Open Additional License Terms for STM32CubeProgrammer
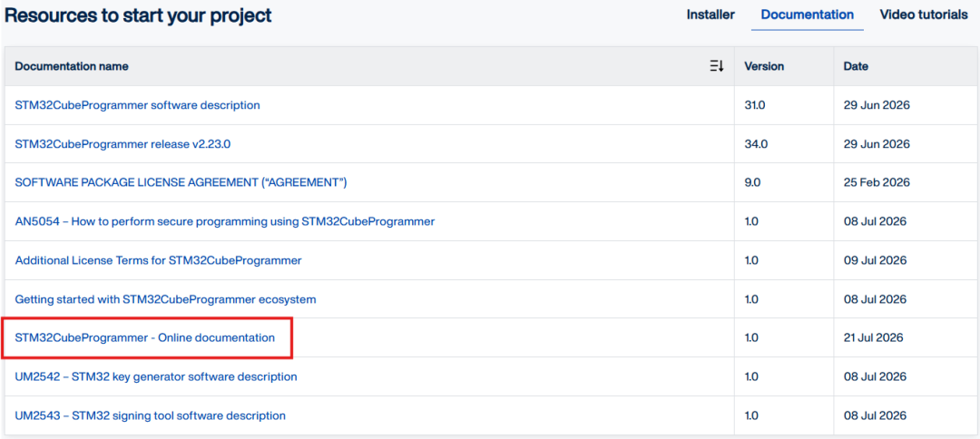The width and height of the screenshot is (980, 439). [158, 259]
